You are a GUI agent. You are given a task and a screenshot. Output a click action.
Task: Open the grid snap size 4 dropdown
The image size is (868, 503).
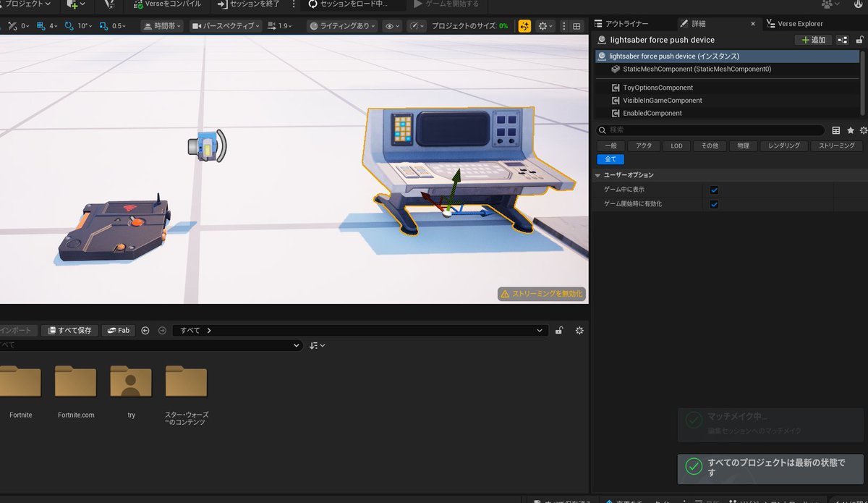pyautogui.click(x=54, y=26)
